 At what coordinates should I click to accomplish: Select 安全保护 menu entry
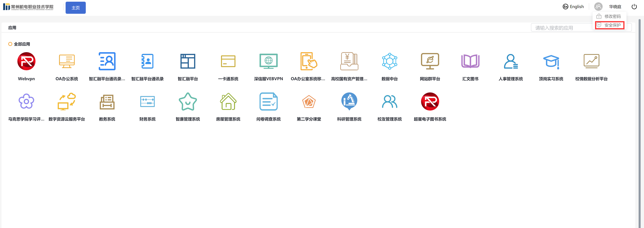coord(612,25)
